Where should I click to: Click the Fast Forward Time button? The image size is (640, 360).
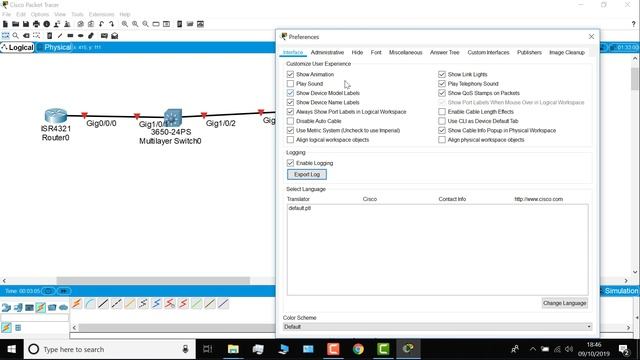[x=64, y=291]
